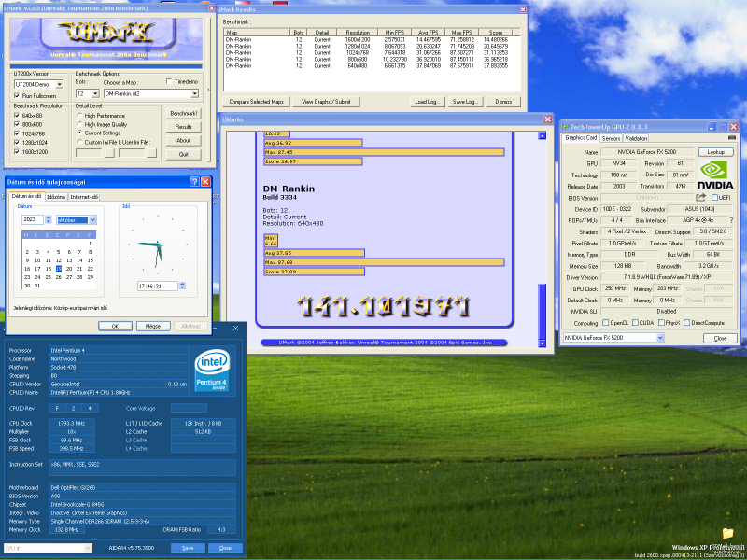Screen dimensions: 747x560
Task: Click the up arrow of UMarks scrollbar
Action: 542,135
